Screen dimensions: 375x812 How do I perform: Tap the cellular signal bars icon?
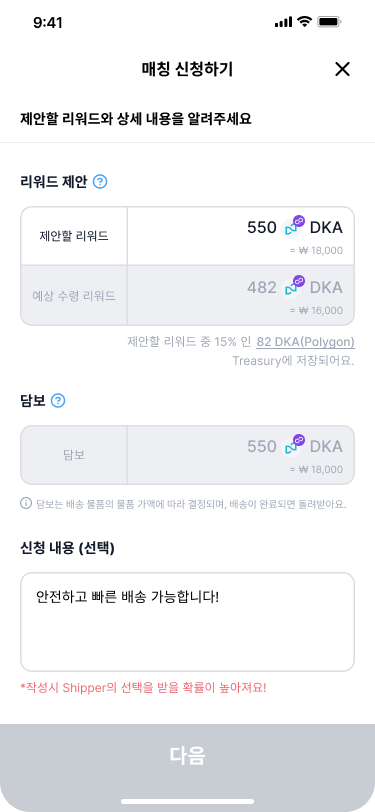[284, 22]
